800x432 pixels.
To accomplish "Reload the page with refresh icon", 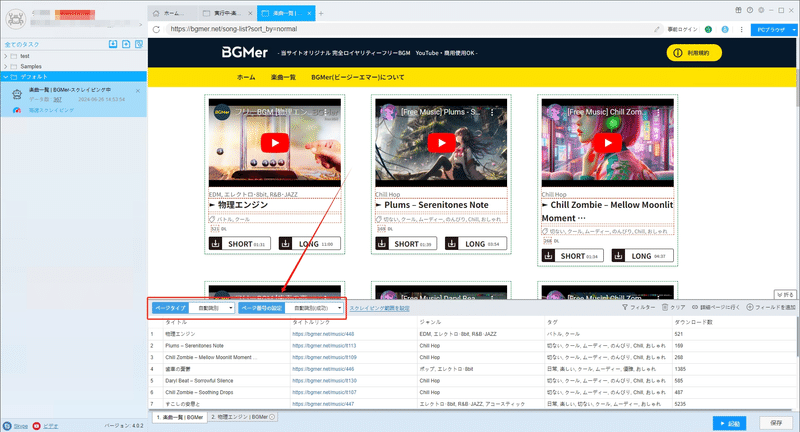I will [x=156, y=29].
